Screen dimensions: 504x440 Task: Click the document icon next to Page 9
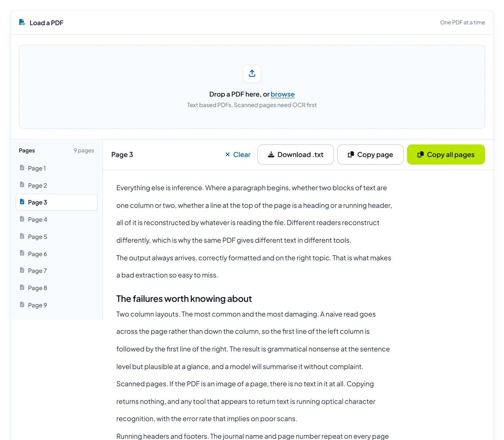coord(22,305)
